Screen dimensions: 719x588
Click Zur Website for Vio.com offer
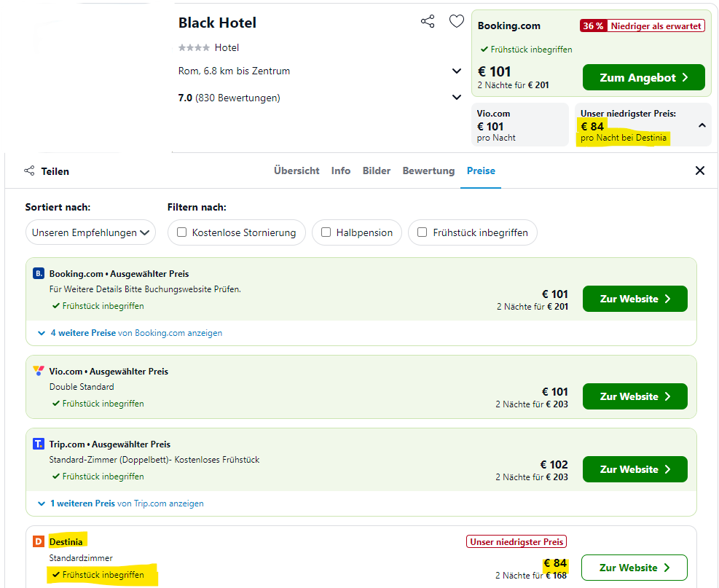635,396
